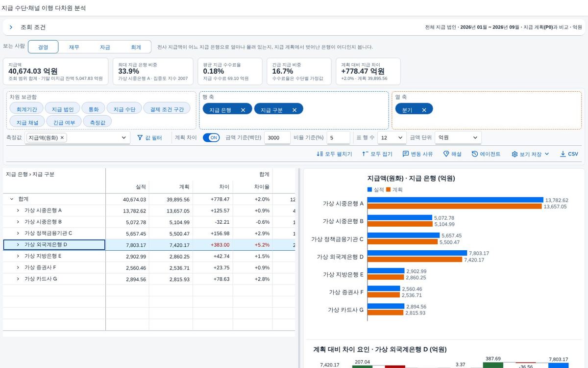Image resolution: width=588 pixels, height=368 pixels.
Task: Remove 지급액(원화) measure token
Action: (x=62, y=138)
